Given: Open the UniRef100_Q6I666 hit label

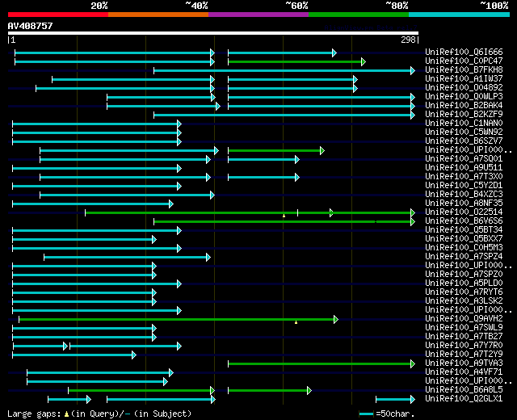Looking at the screenshot, I should click(464, 52).
